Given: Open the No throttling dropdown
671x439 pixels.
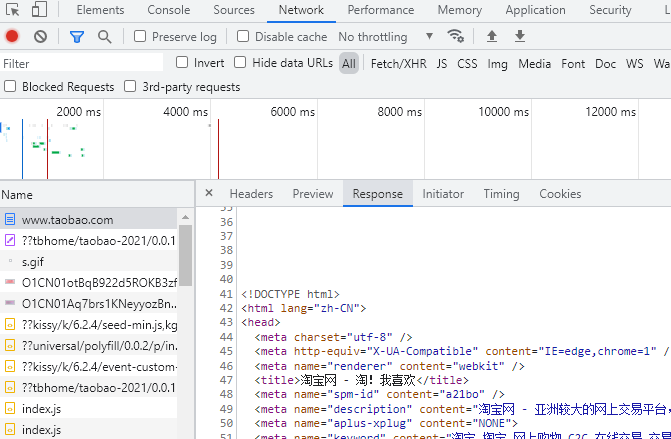Looking at the screenshot, I should [x=386, y=37].
